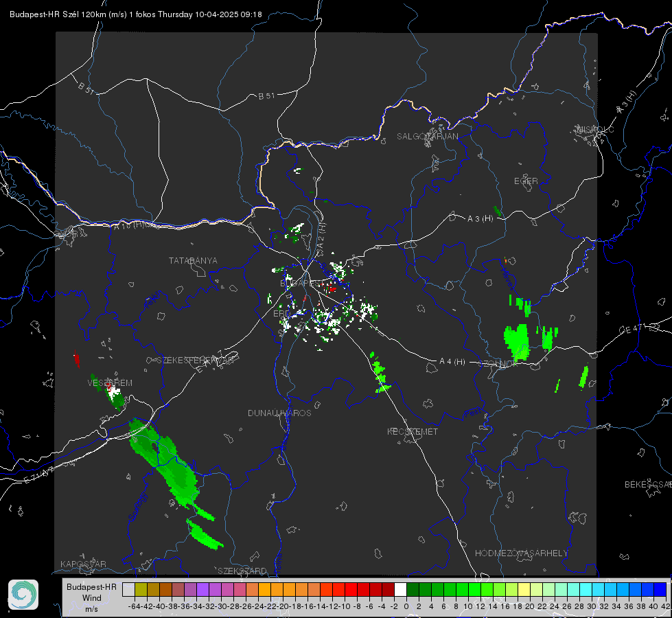Click the A 2 (H) road label near Budapest
The height and width of the screenshot is (618, 672).
pyautogui.click(x=321, y=236)
